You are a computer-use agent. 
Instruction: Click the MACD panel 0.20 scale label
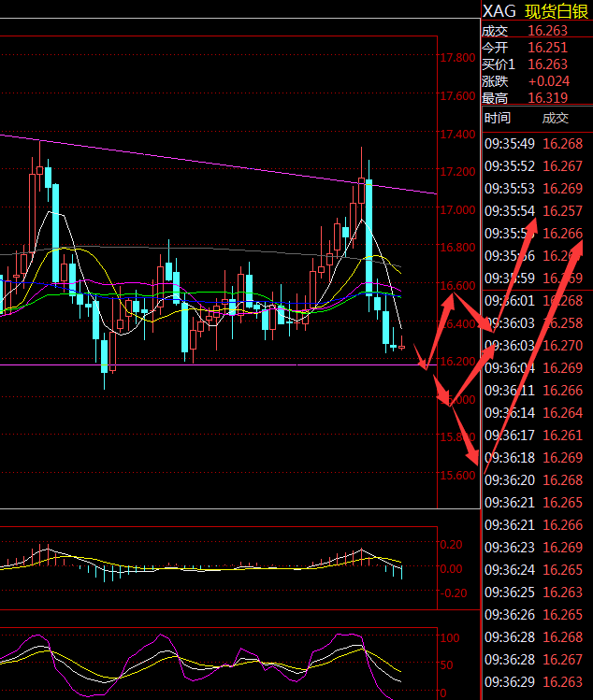pyautogui.click(x=452, y=545)
